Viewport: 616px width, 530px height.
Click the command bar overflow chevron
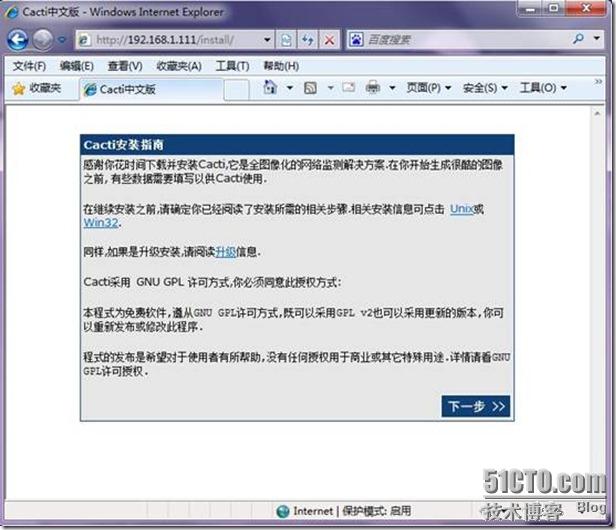pyautogui.click(x=598, y=82)
